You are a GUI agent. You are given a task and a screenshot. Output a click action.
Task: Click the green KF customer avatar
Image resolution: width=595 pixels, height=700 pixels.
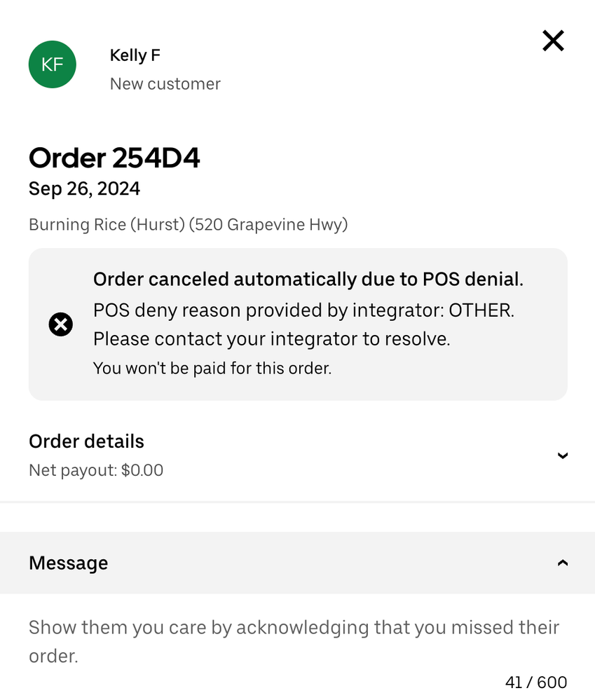tap(53, 64)
